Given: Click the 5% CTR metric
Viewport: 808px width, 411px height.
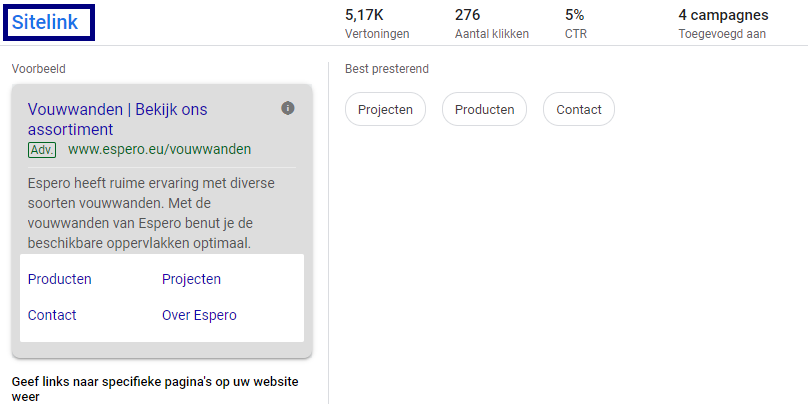Looking at the screenshot, I should [x=575, y=23].
